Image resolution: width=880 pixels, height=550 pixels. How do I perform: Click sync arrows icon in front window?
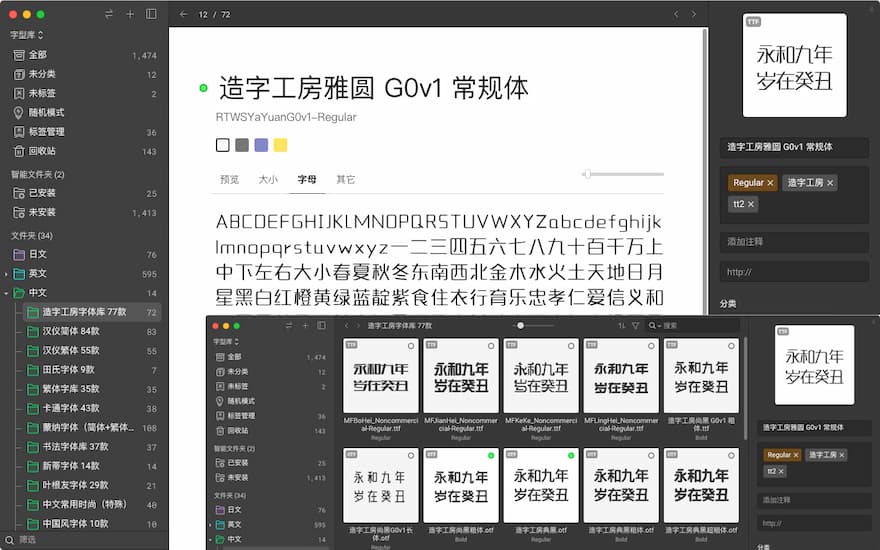tap(289, 326)
